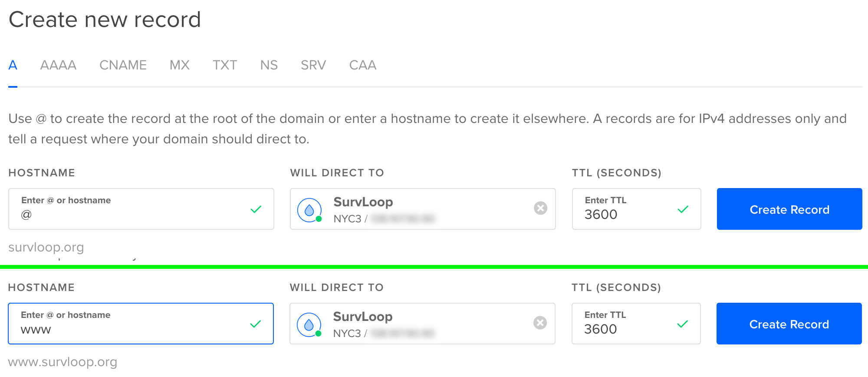Viewport: 868px width, 377px height.
Task: Clear SurvLoop droplet in upper form
Action: [540, 208]
